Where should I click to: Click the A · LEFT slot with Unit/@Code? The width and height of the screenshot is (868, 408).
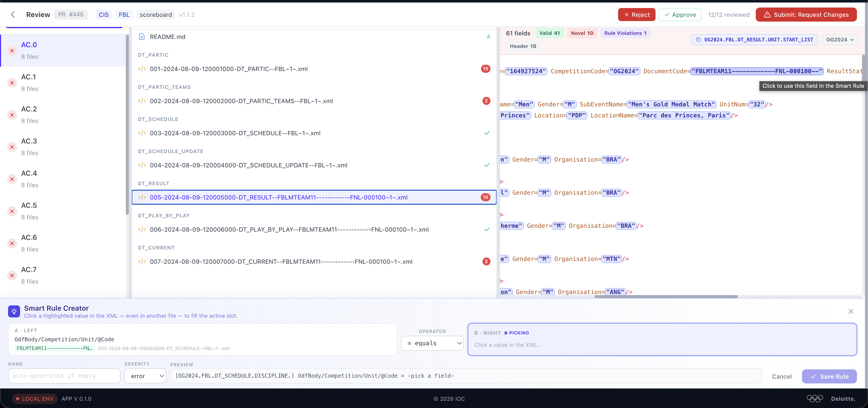pyautogui.click(x=202, y=339)
